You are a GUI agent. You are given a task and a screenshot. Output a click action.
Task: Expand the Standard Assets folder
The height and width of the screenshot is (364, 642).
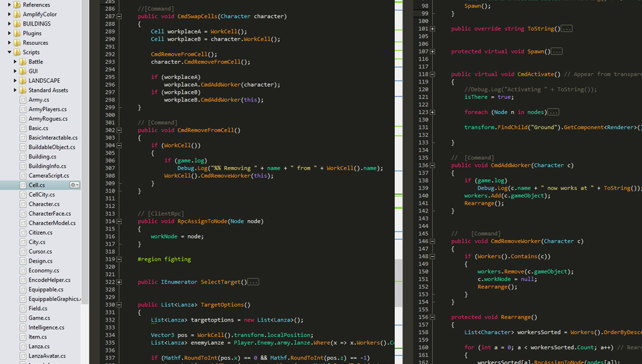(15, 90)
